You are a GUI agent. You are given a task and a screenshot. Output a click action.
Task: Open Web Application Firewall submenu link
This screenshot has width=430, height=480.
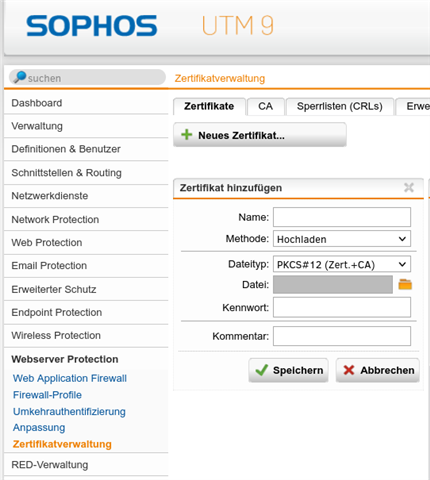coord(70,378)
